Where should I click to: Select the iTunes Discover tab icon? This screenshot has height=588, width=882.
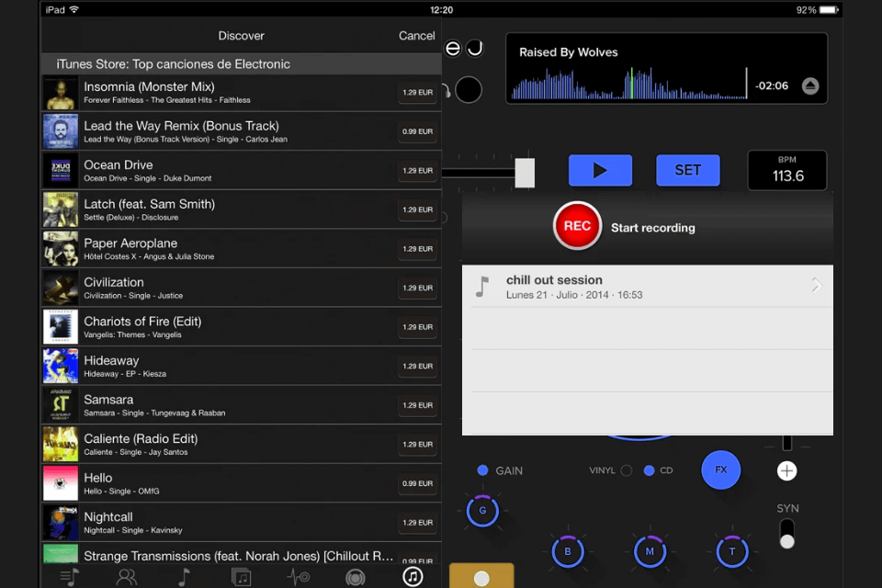pyautogui.click(x=413, y=576)
